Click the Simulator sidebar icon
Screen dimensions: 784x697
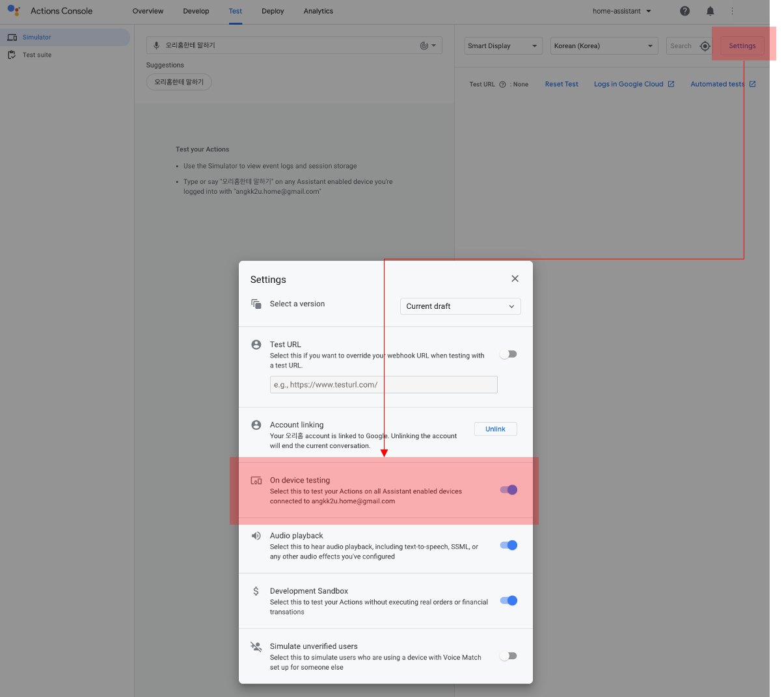[12, 37]
